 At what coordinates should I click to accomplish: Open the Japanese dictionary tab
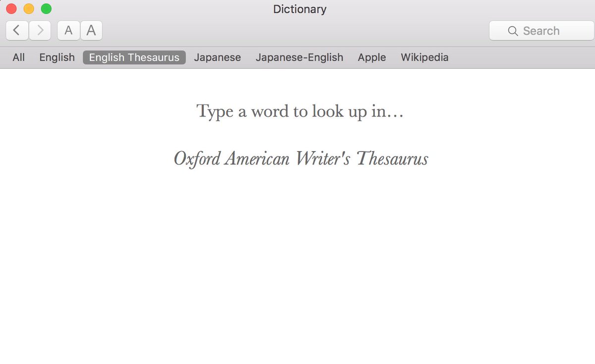pos(218,57)
